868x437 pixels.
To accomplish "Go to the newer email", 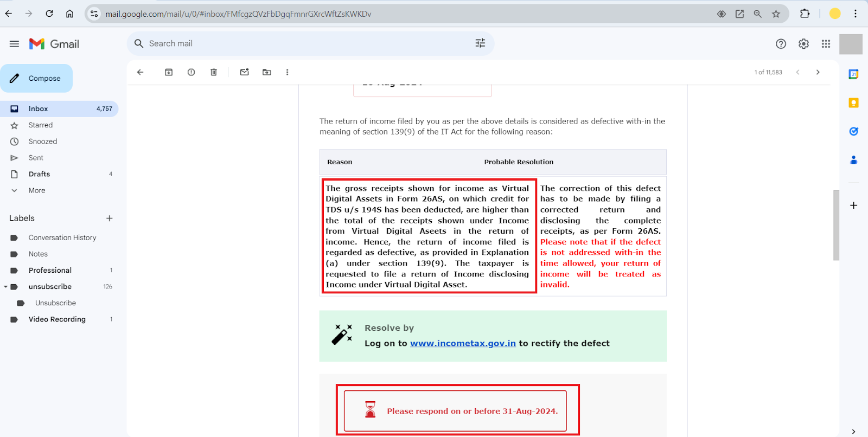I will (797, 72).
